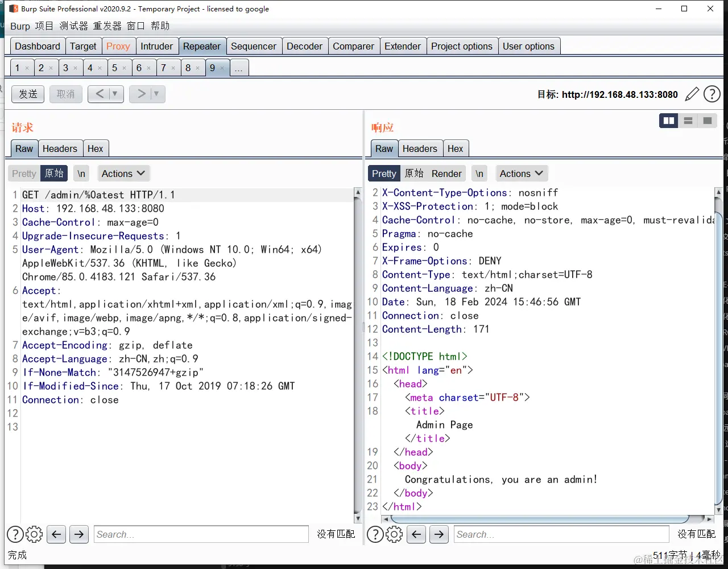Image resolution: width=728 pixels, height=569 pixels.
Task: Click response search input field
Action: [x=561, y=534]
